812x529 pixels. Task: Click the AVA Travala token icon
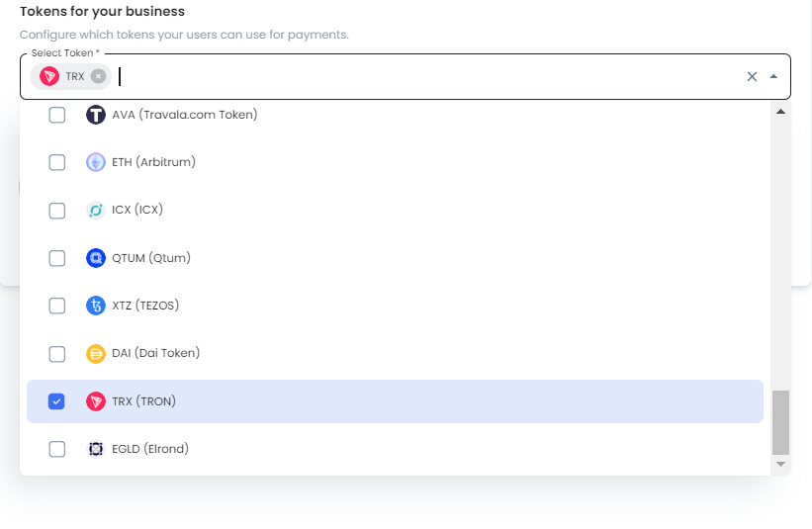pyautogui.click(x=96, y=115)
